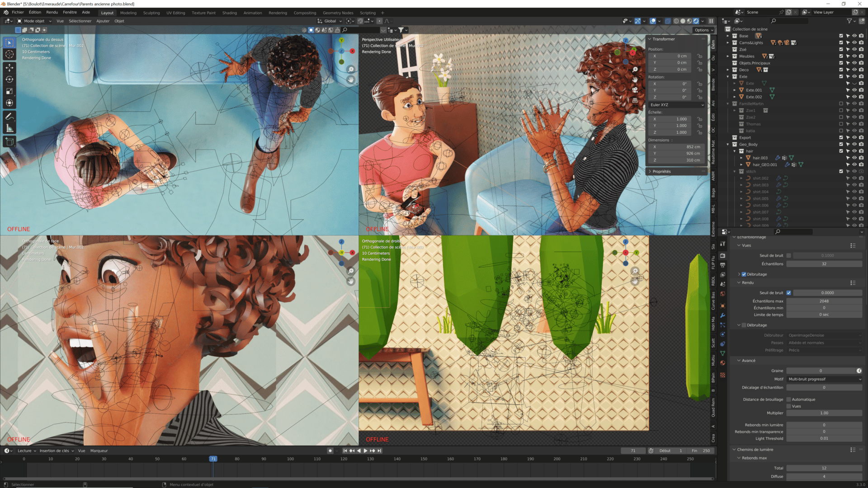Open the Débruiteur dropdown showing OpenImageDenoise
This screenshot has height=488, width=868.
824,335
